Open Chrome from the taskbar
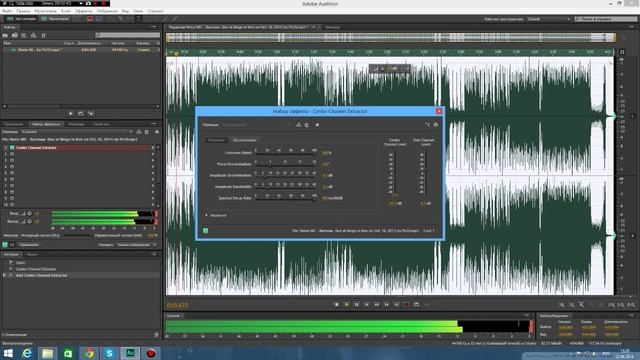 point(89,353)
